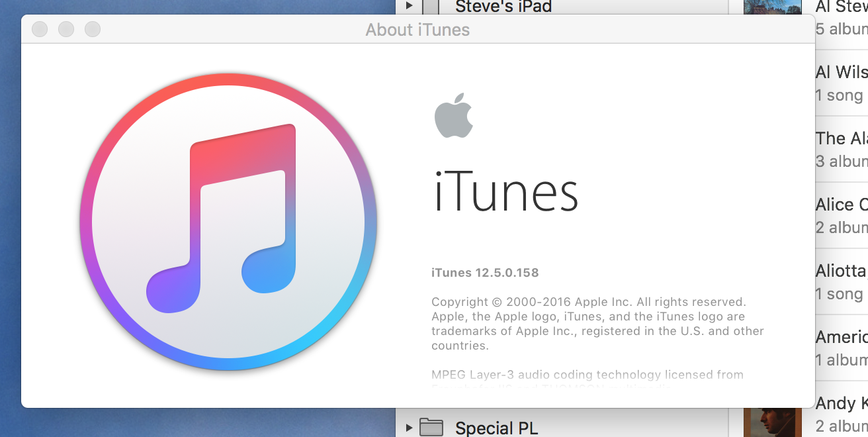Expand the Steve's iPad disclosure triangle
This screenshot has height=437, width=868.
click(409, 6)
